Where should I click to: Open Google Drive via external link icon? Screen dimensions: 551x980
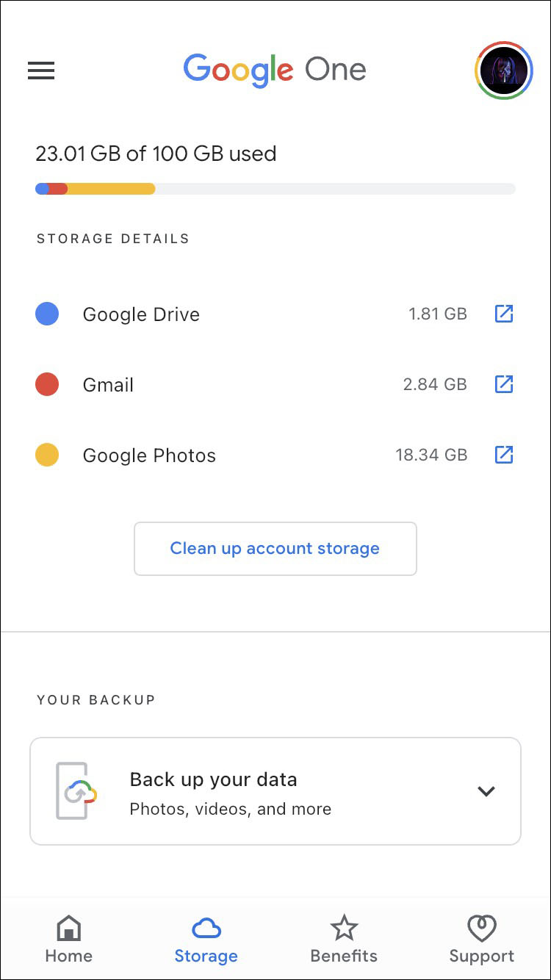tap(503, 314)
